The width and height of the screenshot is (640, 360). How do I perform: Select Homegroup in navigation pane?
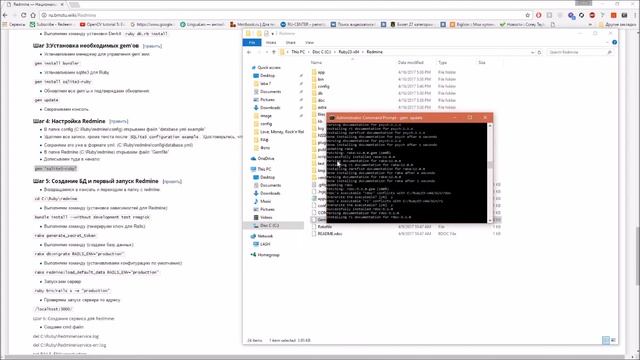tap(268, 255)
